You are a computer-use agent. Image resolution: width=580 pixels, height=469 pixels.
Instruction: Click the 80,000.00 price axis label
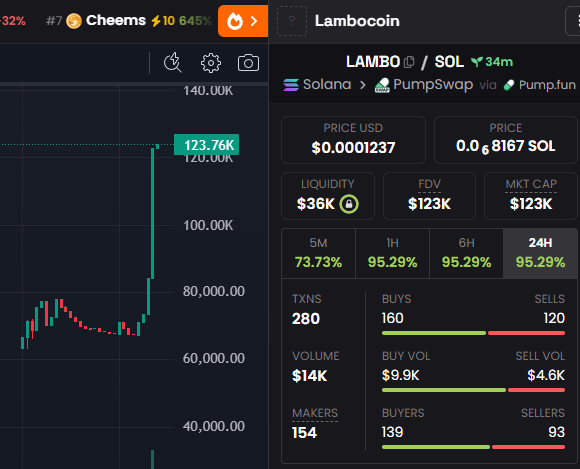tap(214, 291)
